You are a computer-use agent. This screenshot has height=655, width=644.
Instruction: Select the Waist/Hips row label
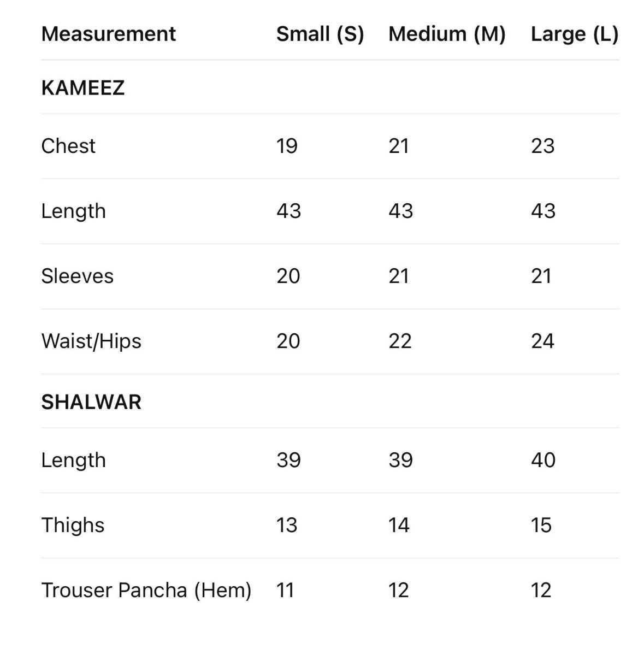click(91, 341)
